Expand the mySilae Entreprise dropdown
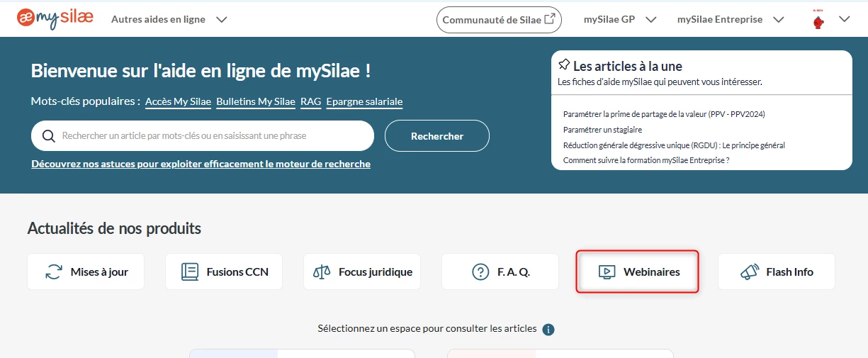 (x=731, y=19)
